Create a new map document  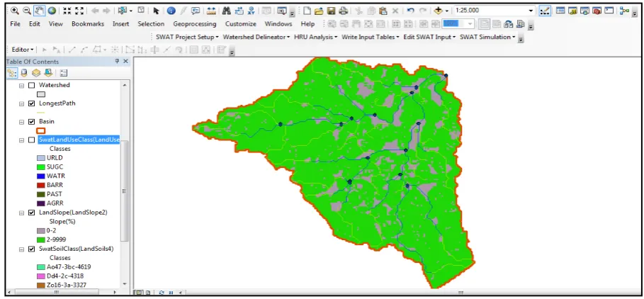click(x=307, y=11)
